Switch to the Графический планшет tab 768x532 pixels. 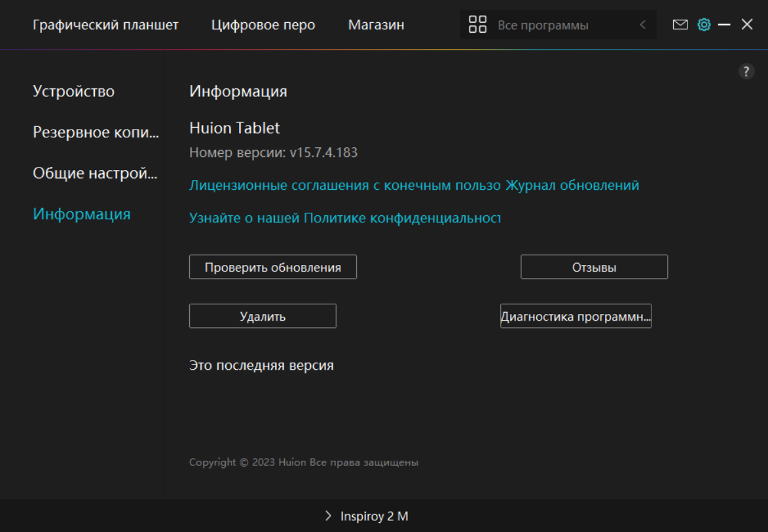pyautogui.click(x=105, y=25)
